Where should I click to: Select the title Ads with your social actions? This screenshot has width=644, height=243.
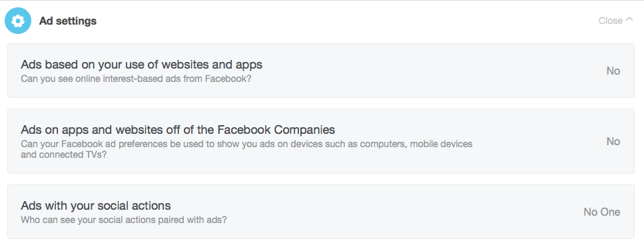(x=96, y=205)
